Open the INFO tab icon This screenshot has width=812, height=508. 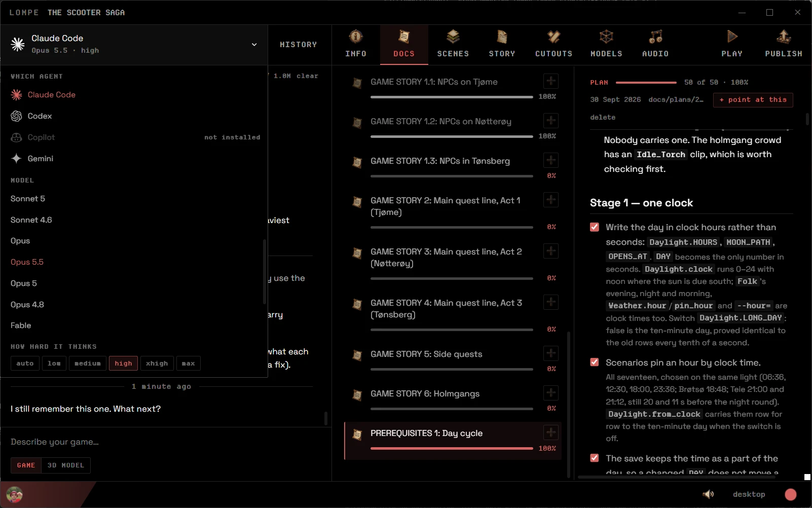click(356, 37)
